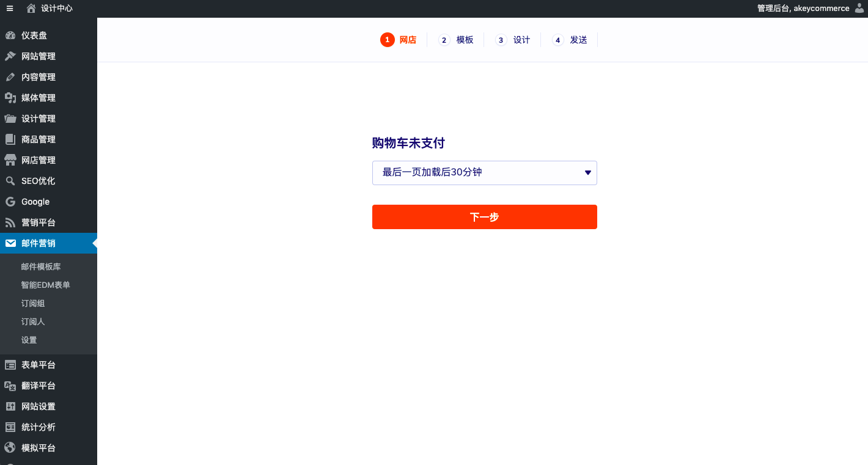Click the 网站管理 pin icon
This screenshot has width=868, height=465.
point(10,56)
